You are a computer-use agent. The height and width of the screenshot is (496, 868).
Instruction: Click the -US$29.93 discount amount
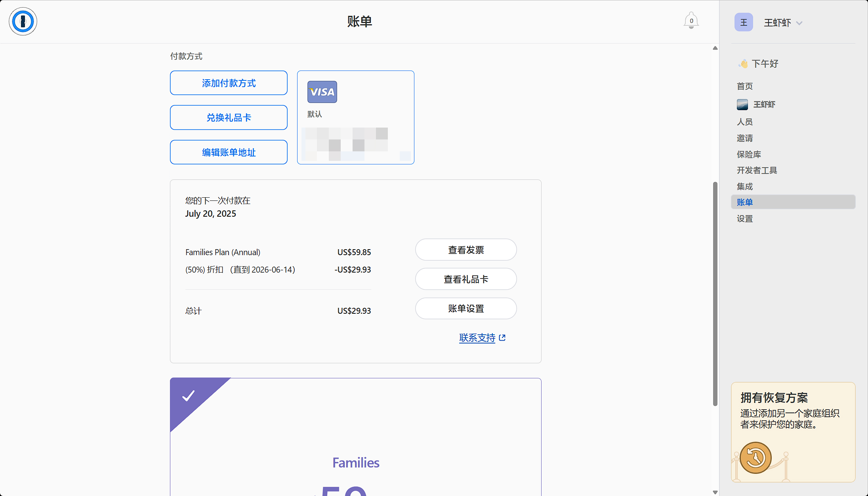point(353,269)
